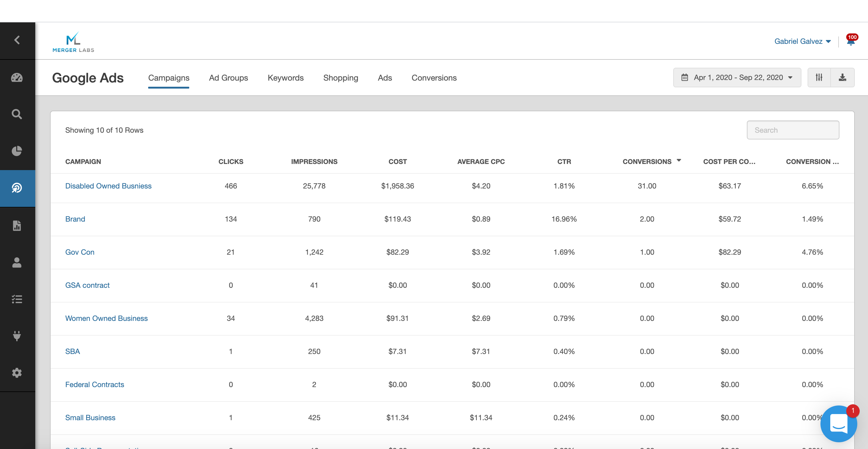Select the 466 clicks cell
Screen dimensions: 868x449
(231, 186)
